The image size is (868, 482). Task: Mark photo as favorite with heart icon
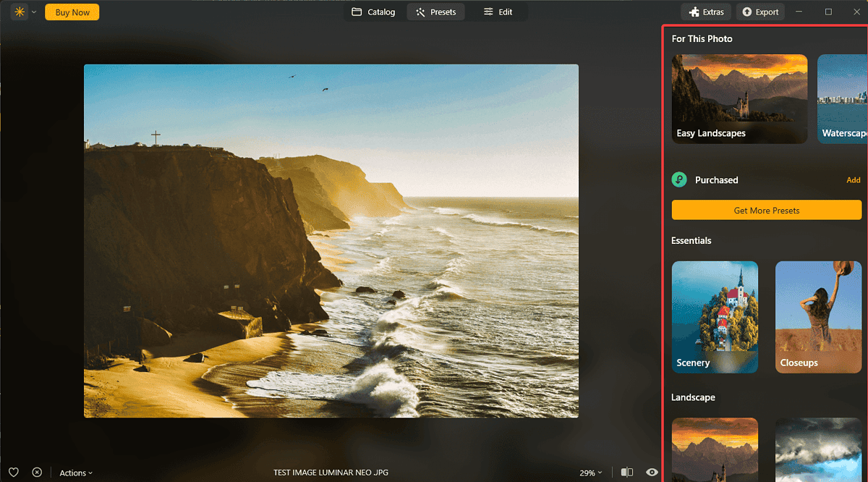pyautogui.click(x=14, y=473)
